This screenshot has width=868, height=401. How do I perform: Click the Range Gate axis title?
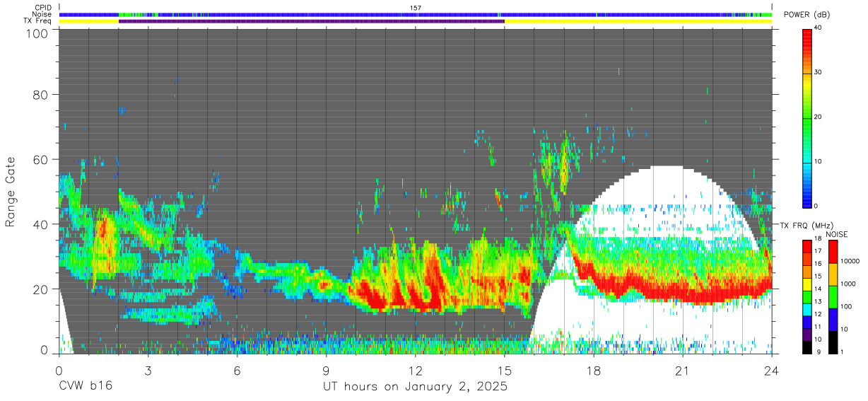[x=11, y=190]
